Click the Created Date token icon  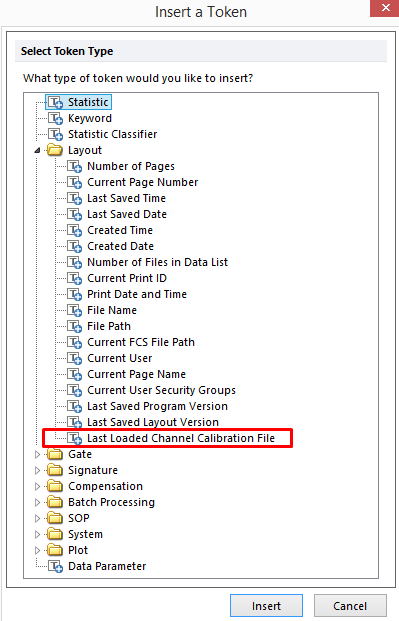tap(74, 246)
